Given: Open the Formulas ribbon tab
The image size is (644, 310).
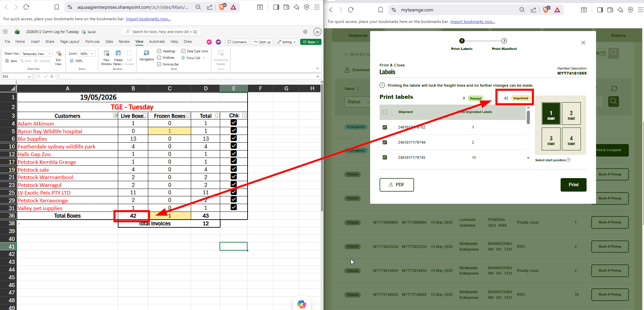Looking at the screenshot, I should point(93,42).
